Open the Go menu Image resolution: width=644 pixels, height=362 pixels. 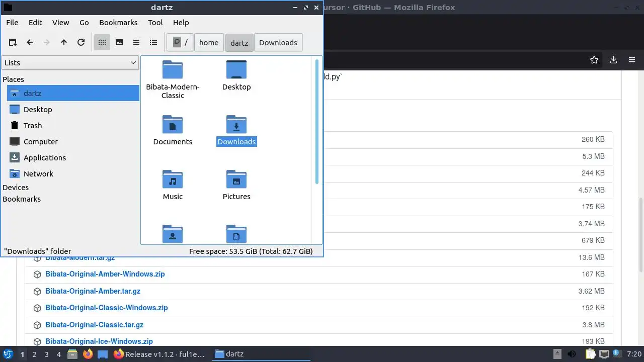pyautogui.click(x=84, y=23)
